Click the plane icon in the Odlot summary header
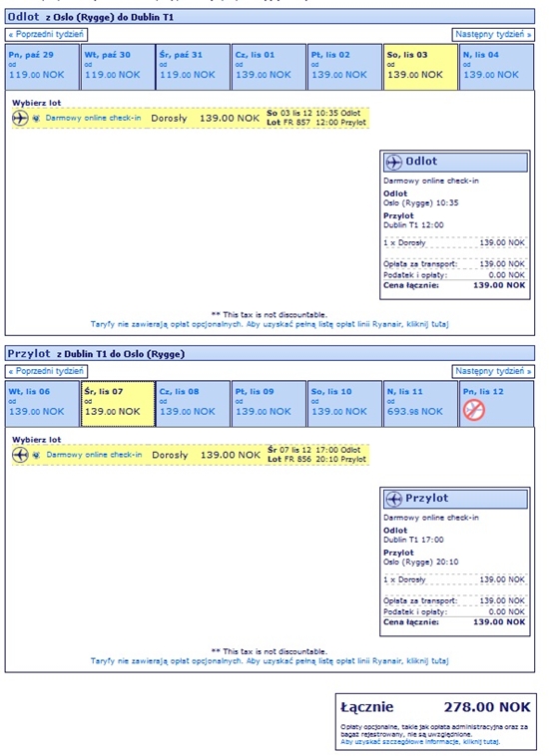549x756 pixels. (x=394, y=162)
